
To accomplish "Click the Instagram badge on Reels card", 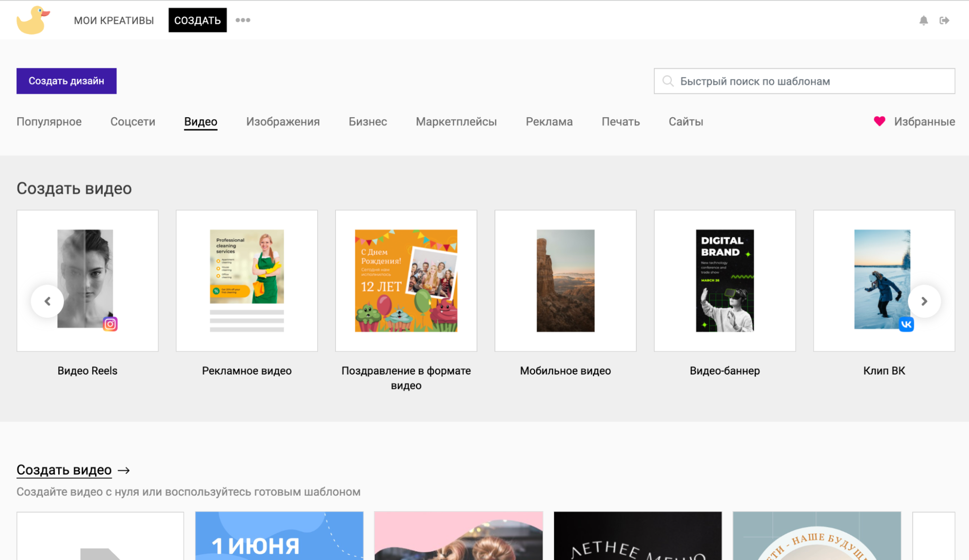I will pos(110,324).
